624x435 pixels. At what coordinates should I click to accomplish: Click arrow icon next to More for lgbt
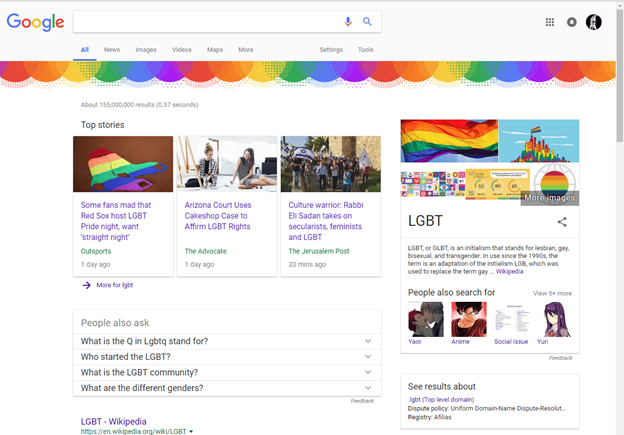coord(86,285)
